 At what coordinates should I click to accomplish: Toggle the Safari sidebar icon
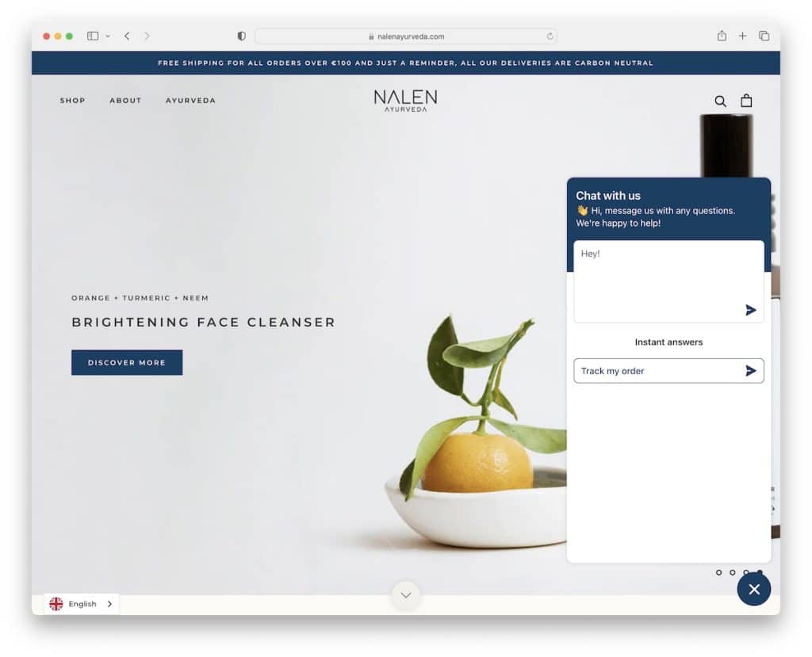93,36
